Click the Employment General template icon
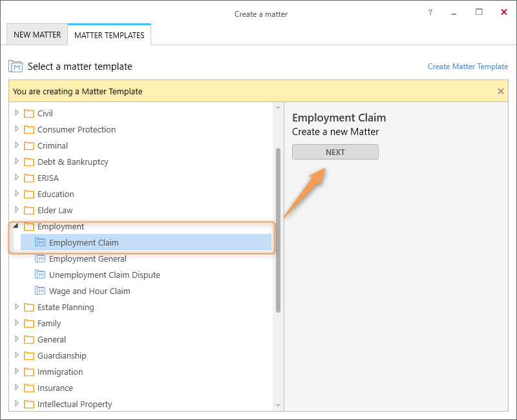 tap(40, 258)
